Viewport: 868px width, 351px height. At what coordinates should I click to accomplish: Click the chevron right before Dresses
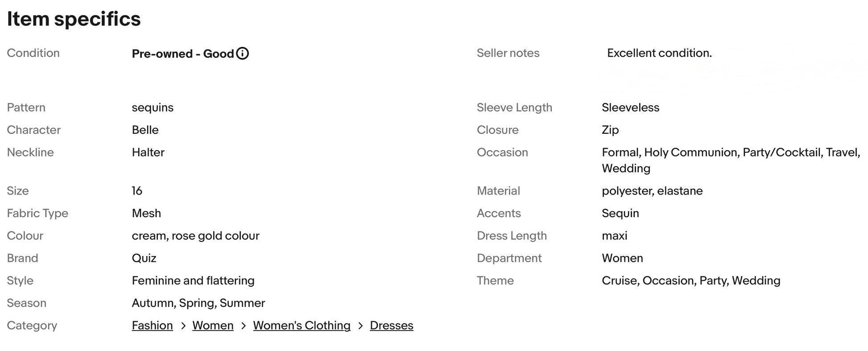(360, 326)
